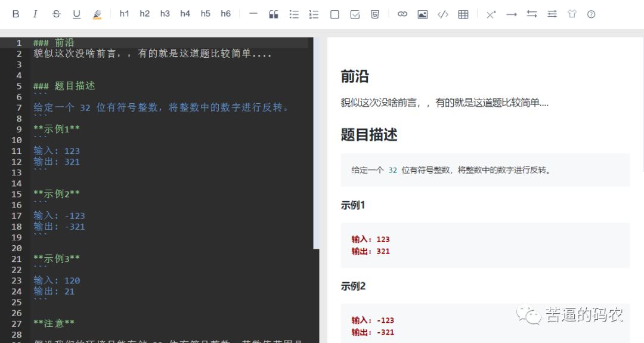
Task: Click '**示例3**' in the editor
Action: pyautogui.click(x=57, y=259)
